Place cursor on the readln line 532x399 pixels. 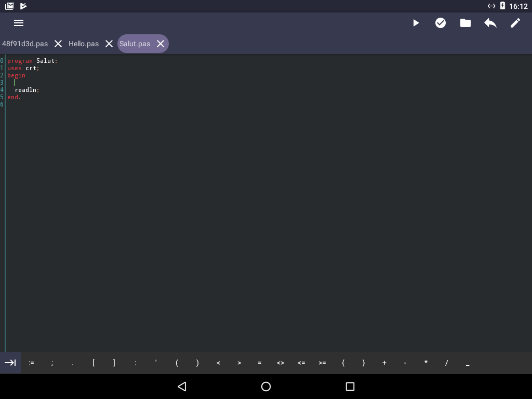click(x=27, y=90)
